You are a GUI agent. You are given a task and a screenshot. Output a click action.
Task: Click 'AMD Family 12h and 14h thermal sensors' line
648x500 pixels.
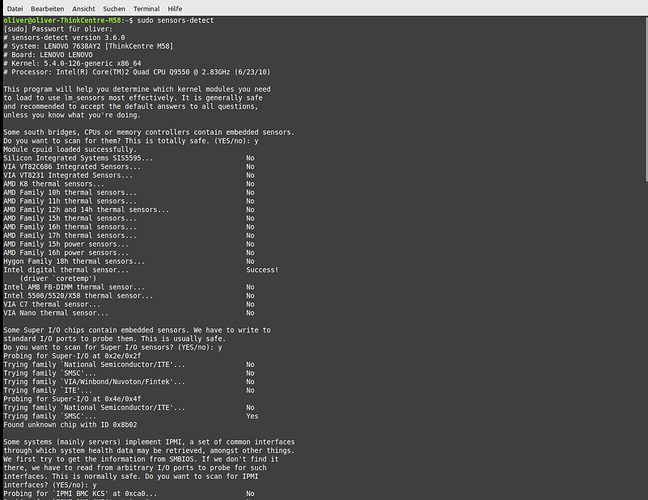[x=86, y=210]
